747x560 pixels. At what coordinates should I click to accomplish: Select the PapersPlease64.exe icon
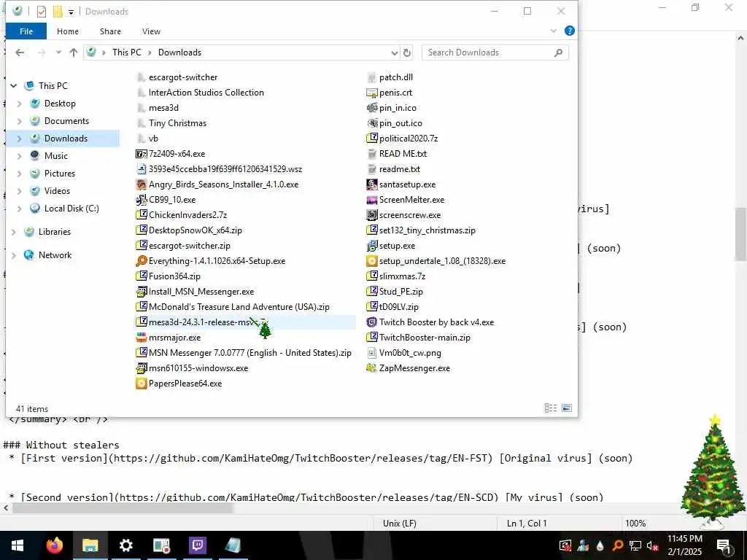click(x=141, y=384)
